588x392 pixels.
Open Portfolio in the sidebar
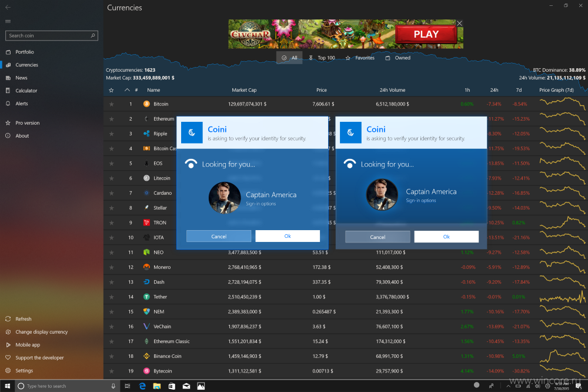pyautogui.click(x=24, y=52)
